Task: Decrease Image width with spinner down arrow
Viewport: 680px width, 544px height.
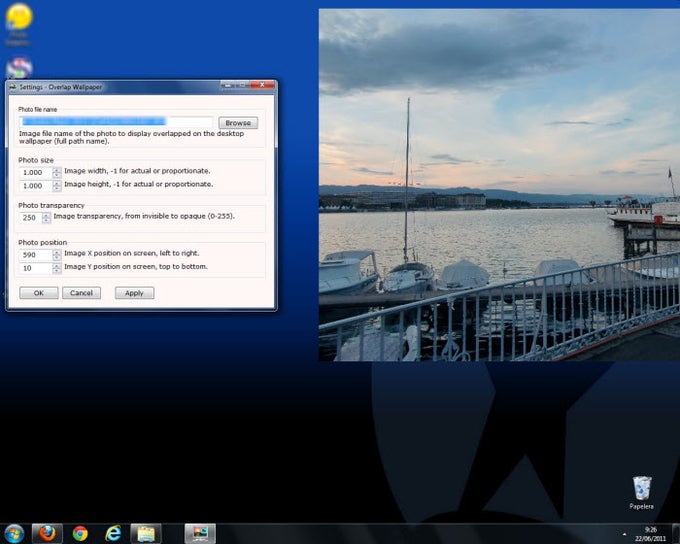Action: click(57, 176)
